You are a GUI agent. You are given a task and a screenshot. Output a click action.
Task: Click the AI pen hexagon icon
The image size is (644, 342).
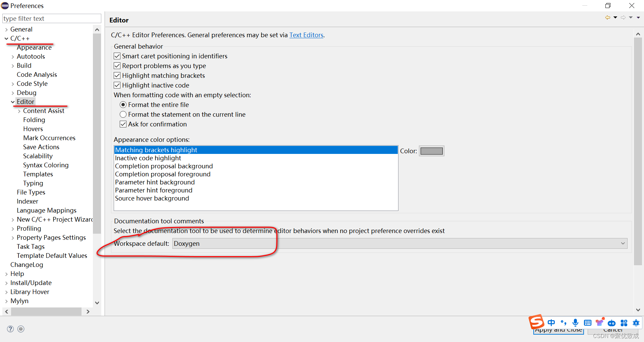[636, 323]
